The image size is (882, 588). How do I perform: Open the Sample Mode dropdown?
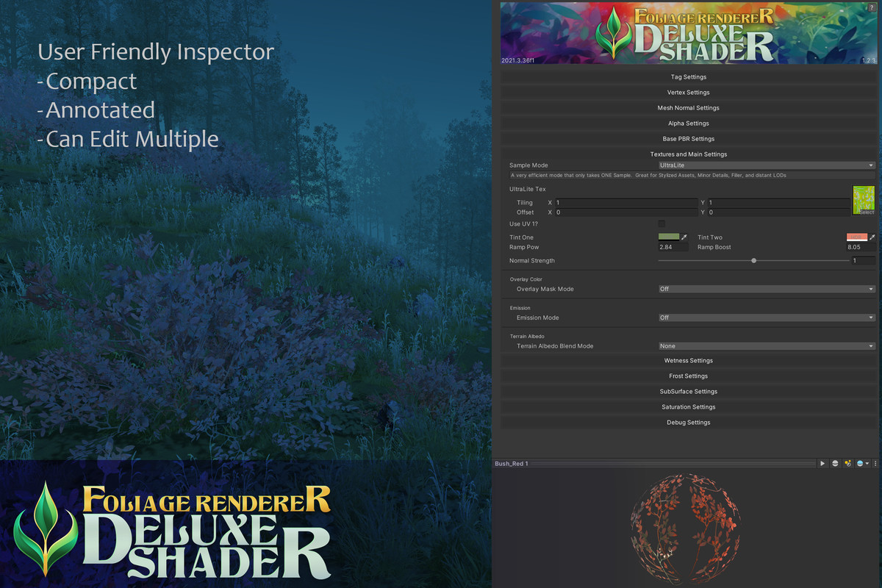click(x=767, y=165)
